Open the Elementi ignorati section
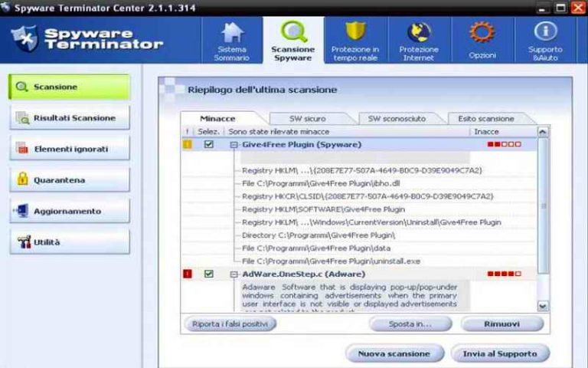The image size is (588, 368). pos(70,149)
